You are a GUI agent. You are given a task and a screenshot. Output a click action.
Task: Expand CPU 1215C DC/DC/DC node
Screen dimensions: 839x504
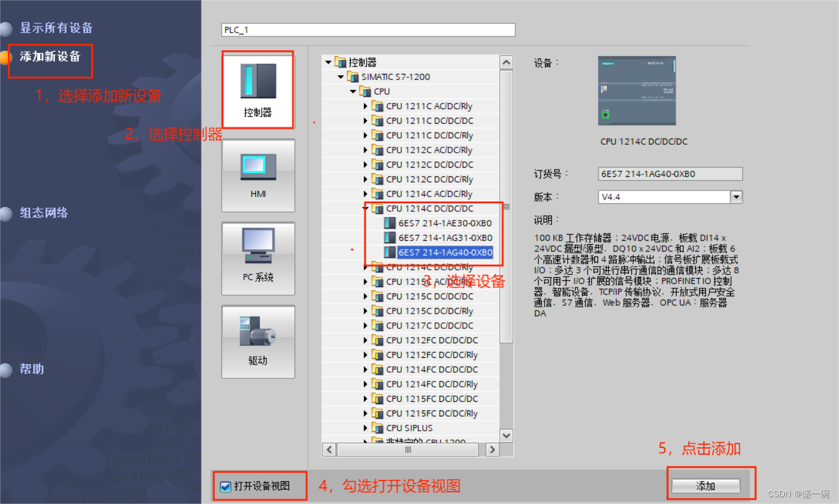(x=366, y=296)
